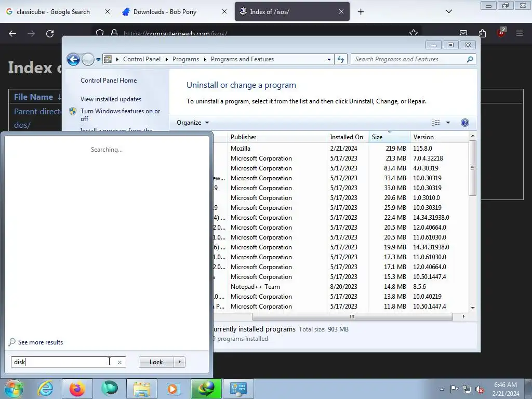Open recent pages dropdown in Control Panel
The height and width of the screenshot is (399, 532).
[x=98, y=59]
